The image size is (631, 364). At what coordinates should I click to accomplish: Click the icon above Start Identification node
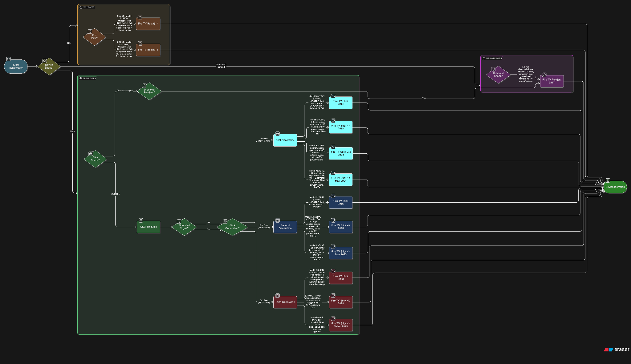pyautogui.click(x=9, y=59)
